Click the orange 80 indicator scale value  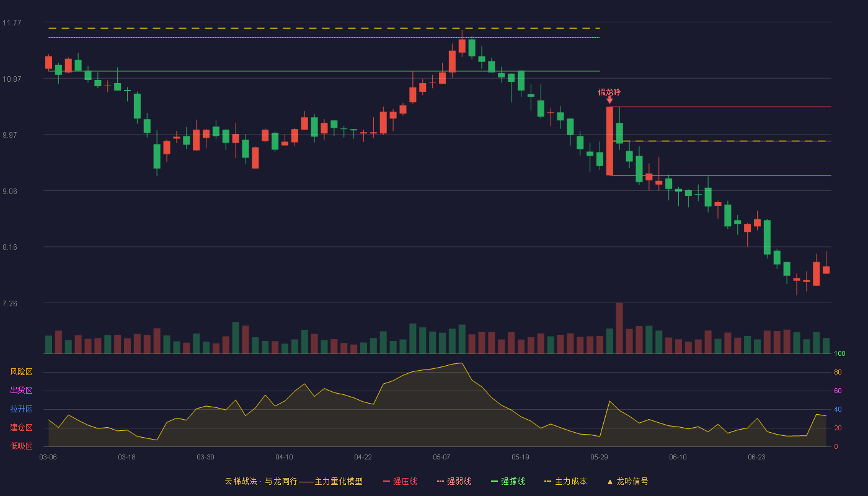[x=838, y=372]
